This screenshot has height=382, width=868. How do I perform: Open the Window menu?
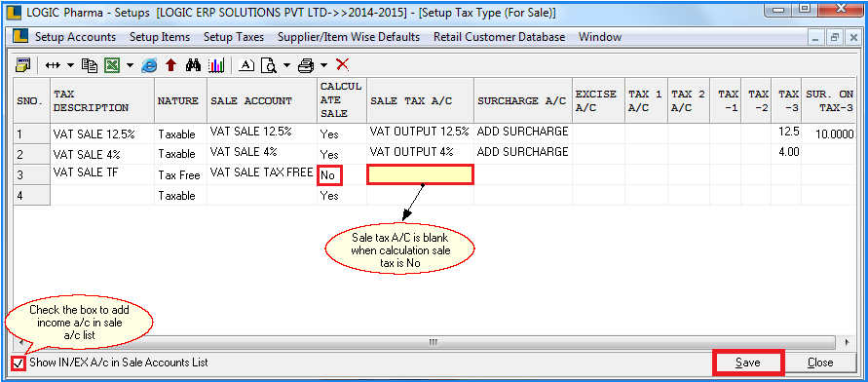pyautogui.click(x=600, y=37)
